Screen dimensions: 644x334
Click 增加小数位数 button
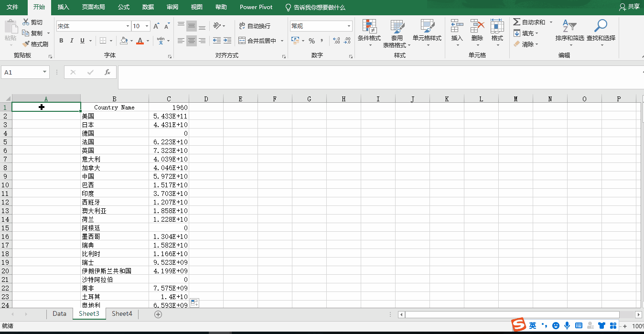tap(336, 42)
